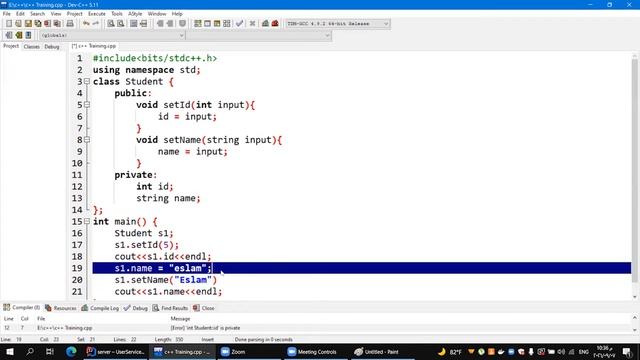Open the TDM-GCC compiler set dropdown

point(338,24)
